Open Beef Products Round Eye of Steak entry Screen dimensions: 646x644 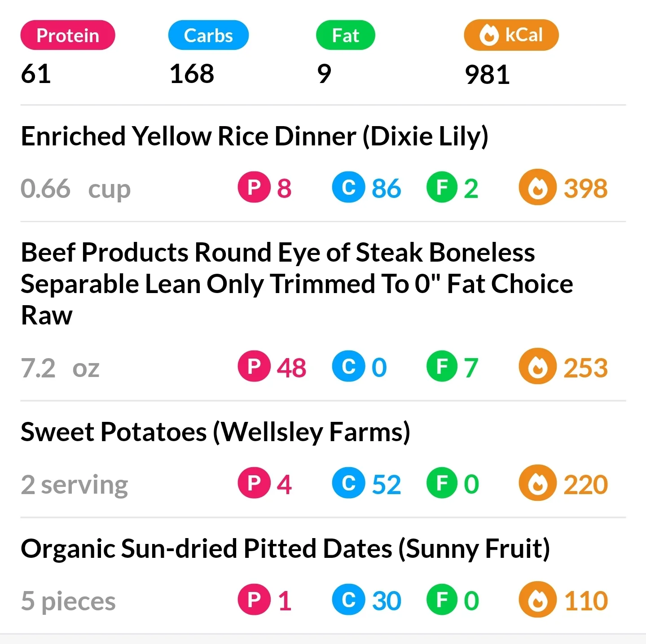click(x=296, y=284)
